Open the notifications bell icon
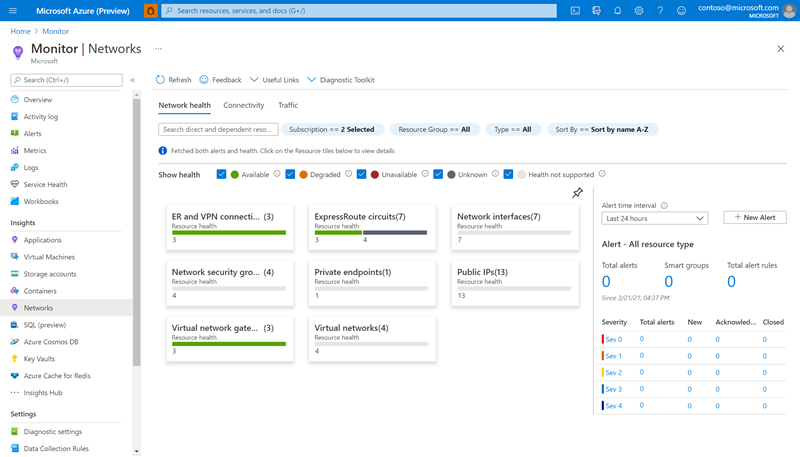This screenshot has width=800, height=457. pos(618,10)
